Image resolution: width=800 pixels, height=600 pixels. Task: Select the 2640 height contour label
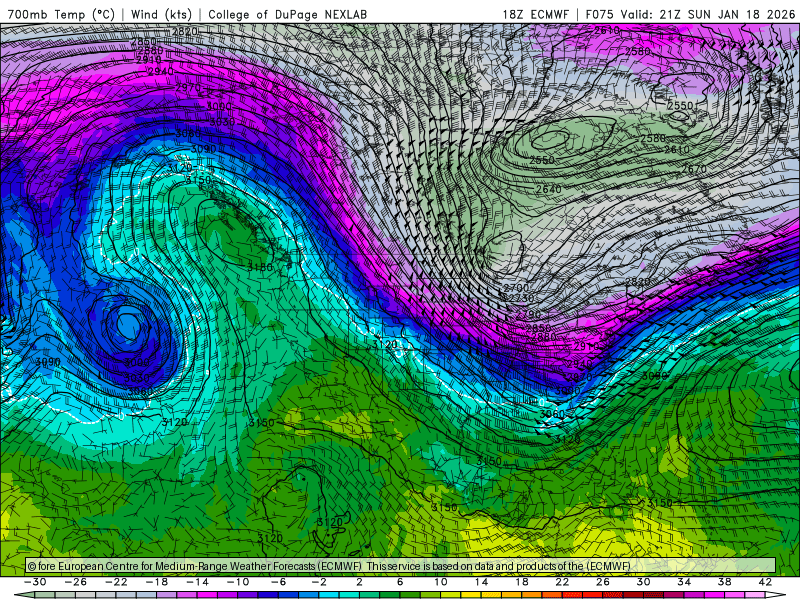click(548, 189)
